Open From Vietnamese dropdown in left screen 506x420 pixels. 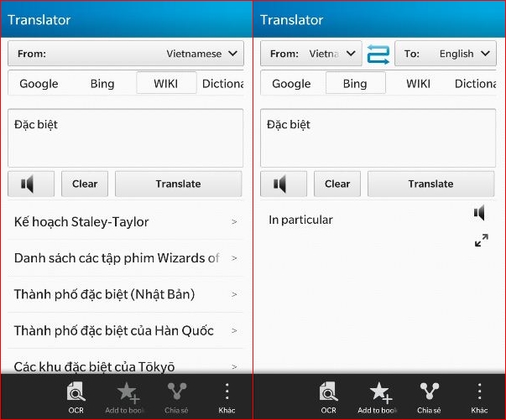tap(126, 54)
